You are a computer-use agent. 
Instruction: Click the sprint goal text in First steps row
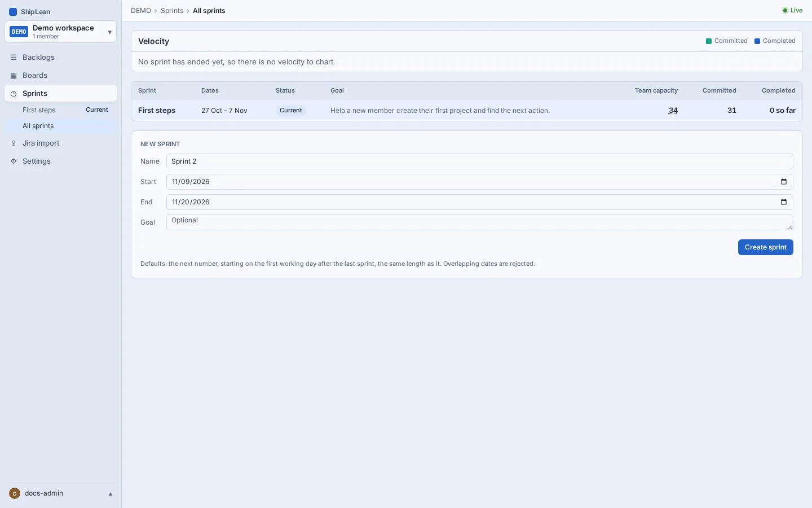tap(440, 111)
